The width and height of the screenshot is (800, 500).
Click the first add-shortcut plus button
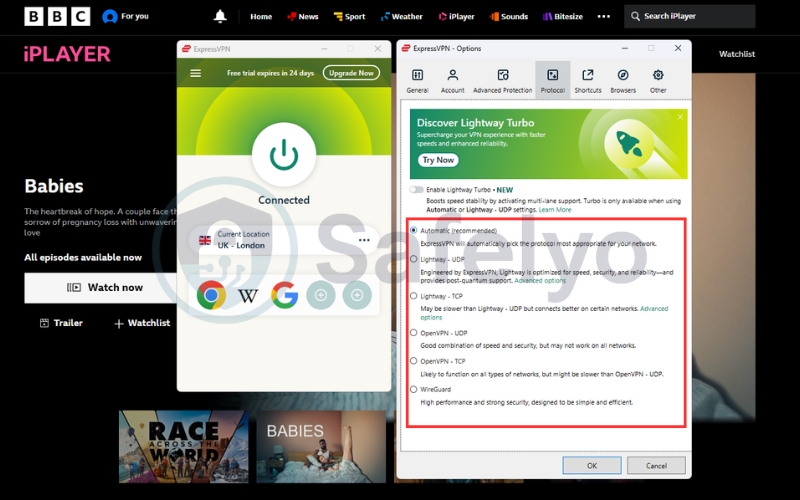pyautogui.click(x=320, y=295)
